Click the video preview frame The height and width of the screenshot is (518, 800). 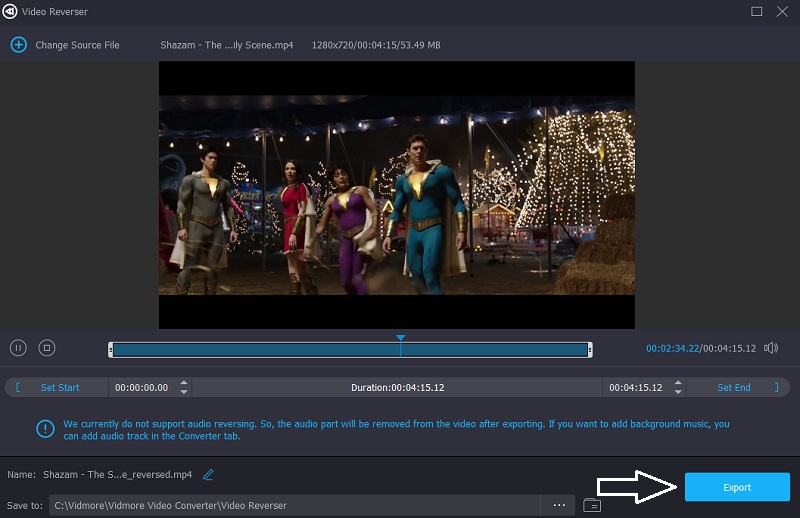[x=396, y=195]
